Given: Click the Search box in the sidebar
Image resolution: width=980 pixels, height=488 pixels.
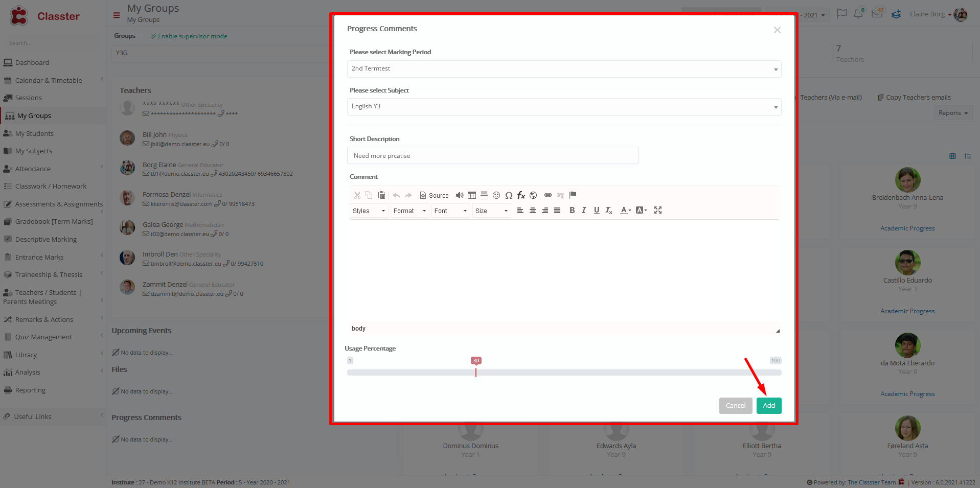Looking at the screenshot, I should [53, 43].
